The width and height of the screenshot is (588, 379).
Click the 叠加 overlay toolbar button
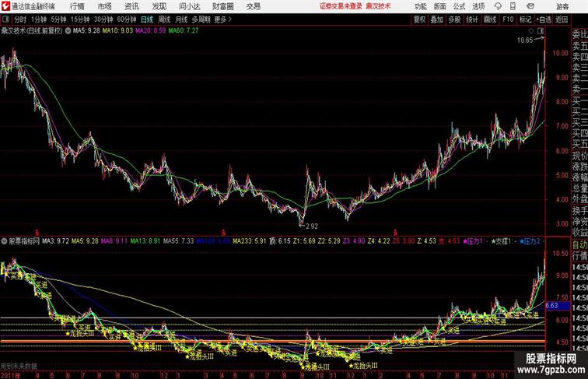click(x=437, y=19)
